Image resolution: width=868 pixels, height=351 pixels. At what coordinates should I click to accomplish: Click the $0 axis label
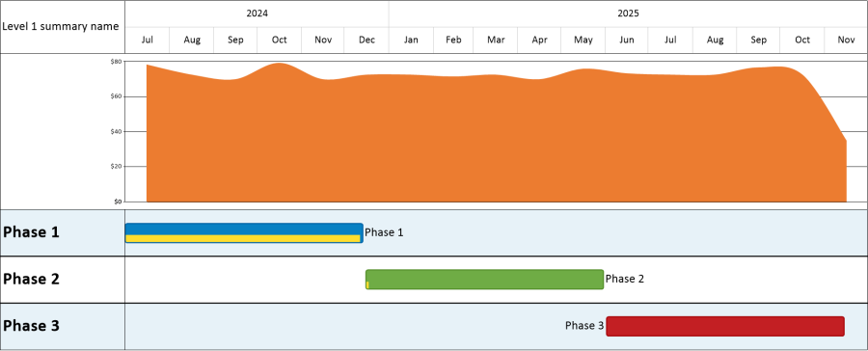(x=118, y=202)
